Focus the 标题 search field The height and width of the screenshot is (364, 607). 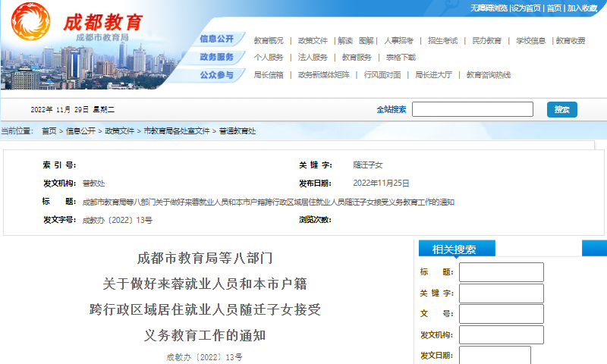[x=502, y=272]
